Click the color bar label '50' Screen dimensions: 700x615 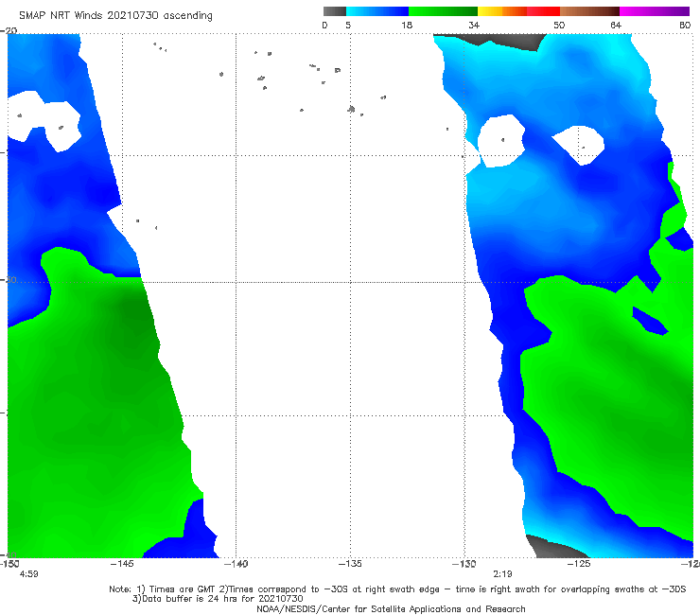click(x=559, y=25)
